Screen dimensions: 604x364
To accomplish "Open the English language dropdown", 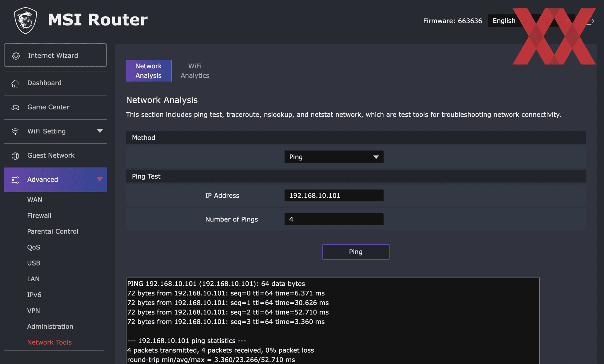I will 531,21.
